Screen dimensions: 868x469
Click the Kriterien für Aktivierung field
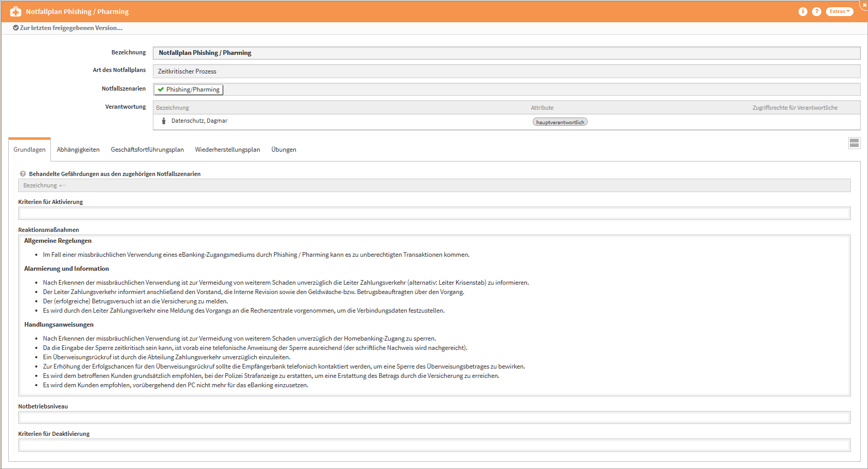coord(434,213)
